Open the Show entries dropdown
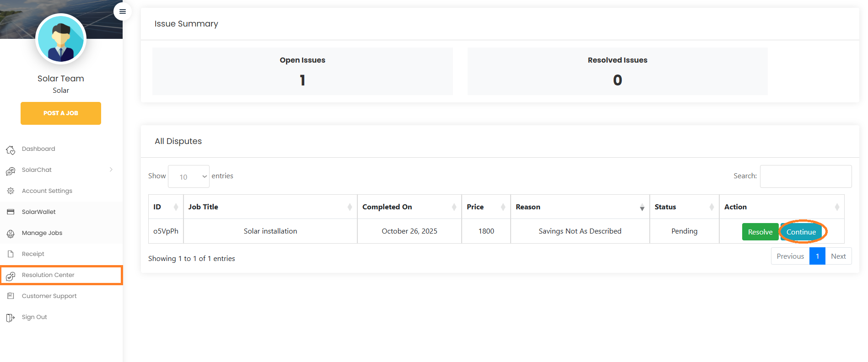This screenshot has height=362, width=868. [x=189, y=176]
